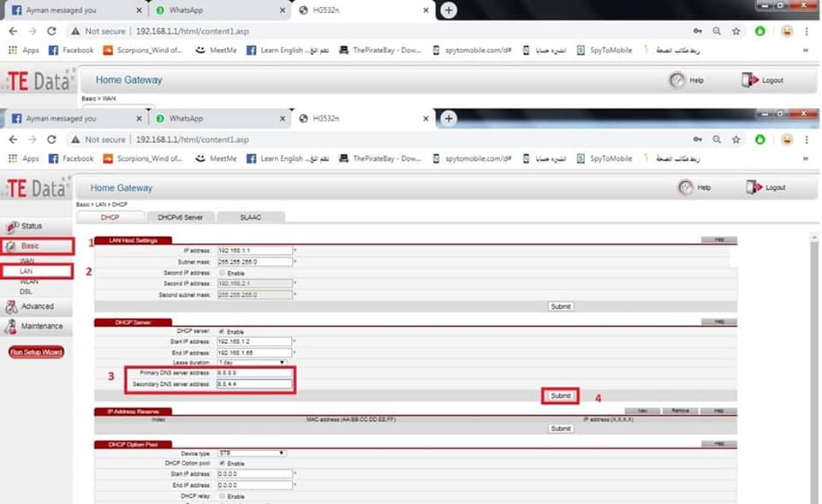Image resolution: width=822 pixels, height=504 pixels.
Task: Select the DHCP tab
Action: click(x=110, y=216)
